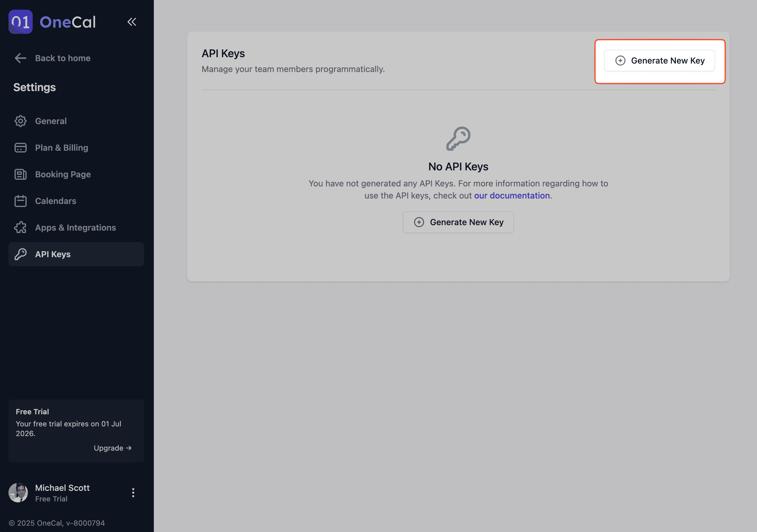
Task: Click Michael Scott's profile avatar
Action: click(18, 492)
